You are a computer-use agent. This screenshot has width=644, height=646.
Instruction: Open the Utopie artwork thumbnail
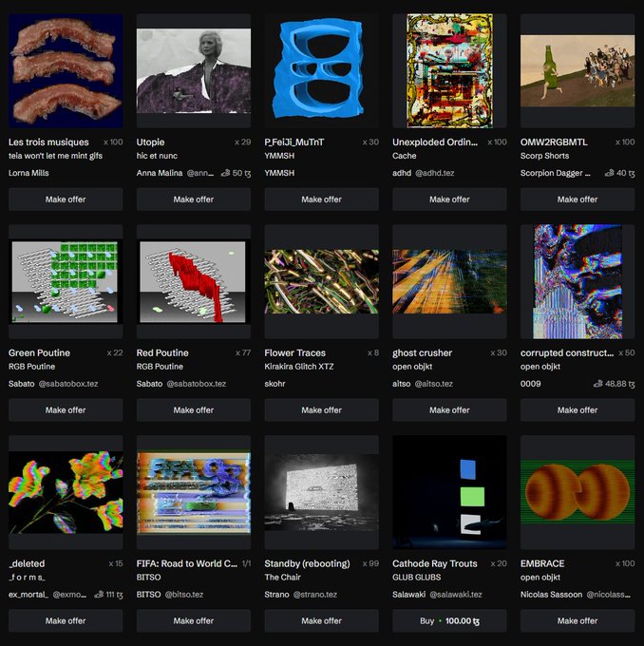[193, 70]
